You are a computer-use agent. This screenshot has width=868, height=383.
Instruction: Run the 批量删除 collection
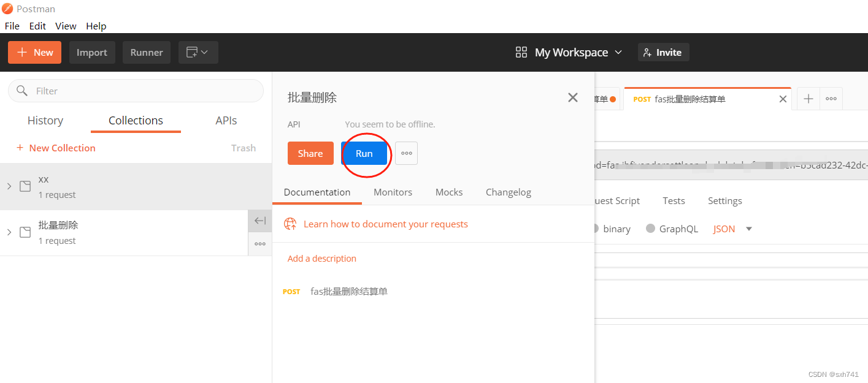(364, 153)
